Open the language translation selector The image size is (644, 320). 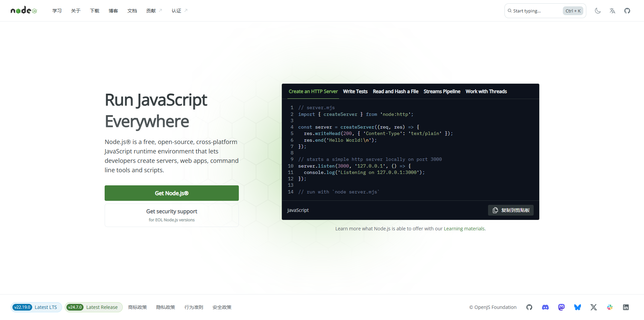click(612, 11)
